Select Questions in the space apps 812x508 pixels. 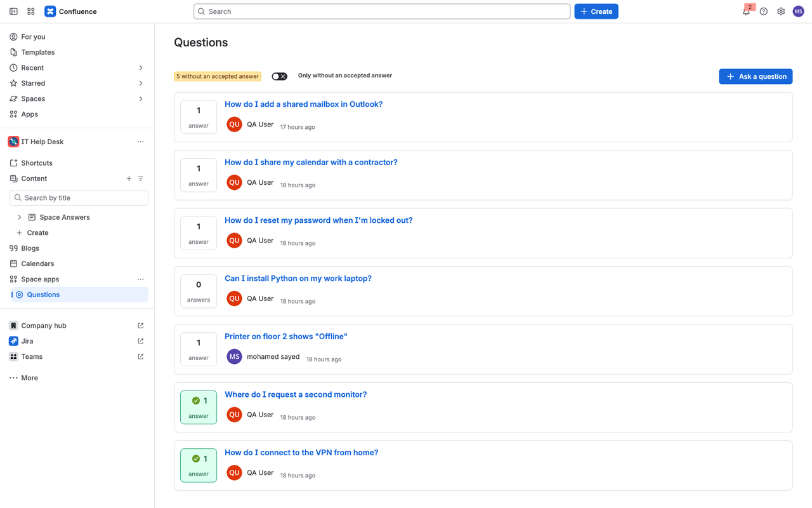click(80, 295)
